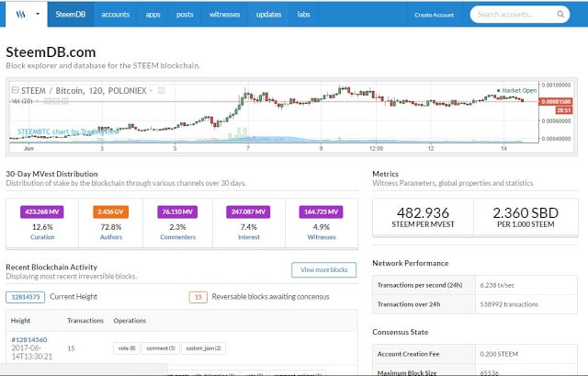Open the SteemDB home tab
The height and width of the screenshot is (376, 588).
tap(71, 15)
